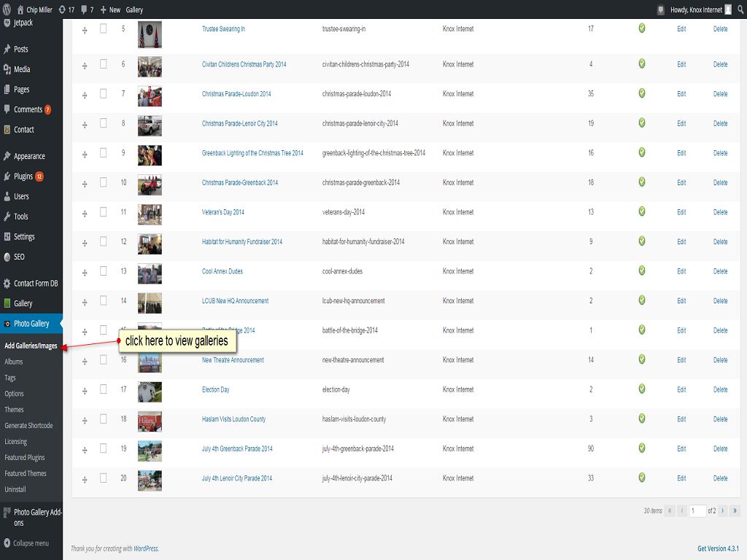This screenshot has height=560, width=747.
Task: Check the box for Haslam Visits Loudon County
Action: 103,419
